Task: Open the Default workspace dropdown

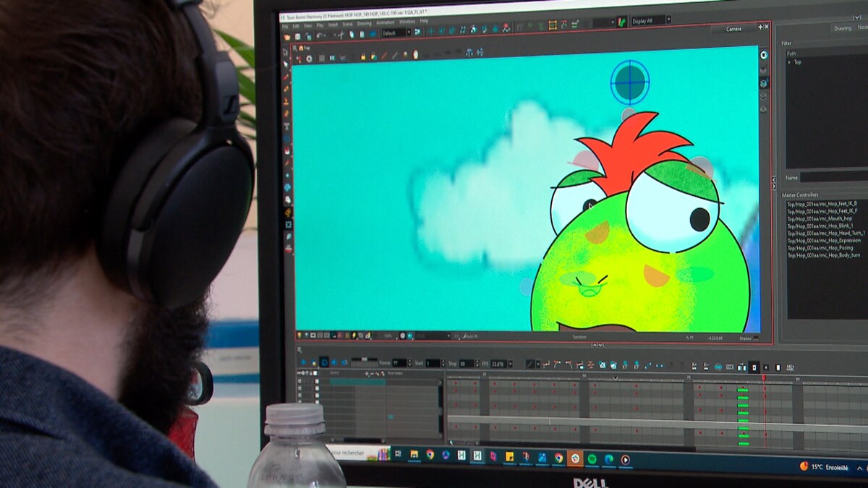Action: (393, 33)
